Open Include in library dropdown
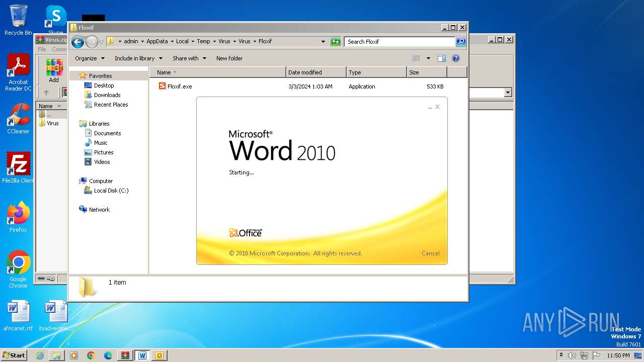Image resolution: width=644 pixels, height=362 pixels. click(138, 58)
